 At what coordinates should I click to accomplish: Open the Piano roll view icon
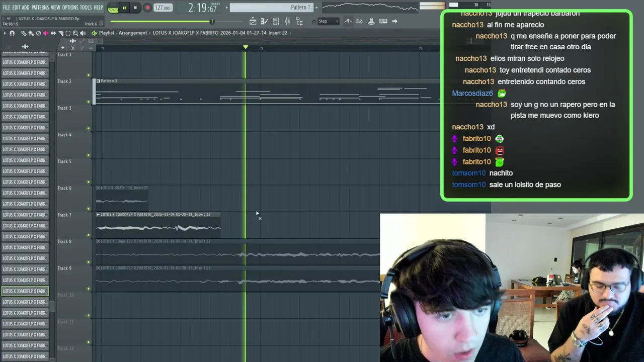click(264, 21)
